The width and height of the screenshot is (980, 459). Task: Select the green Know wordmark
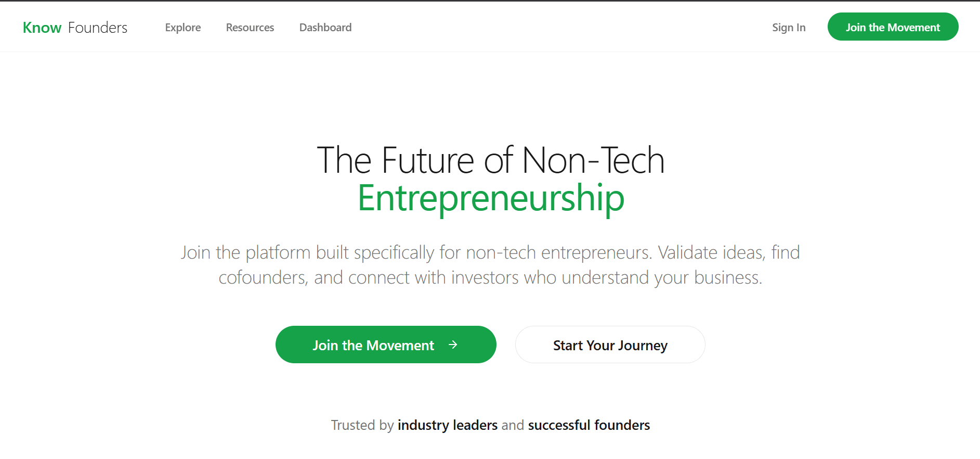(x=42, y=27)
